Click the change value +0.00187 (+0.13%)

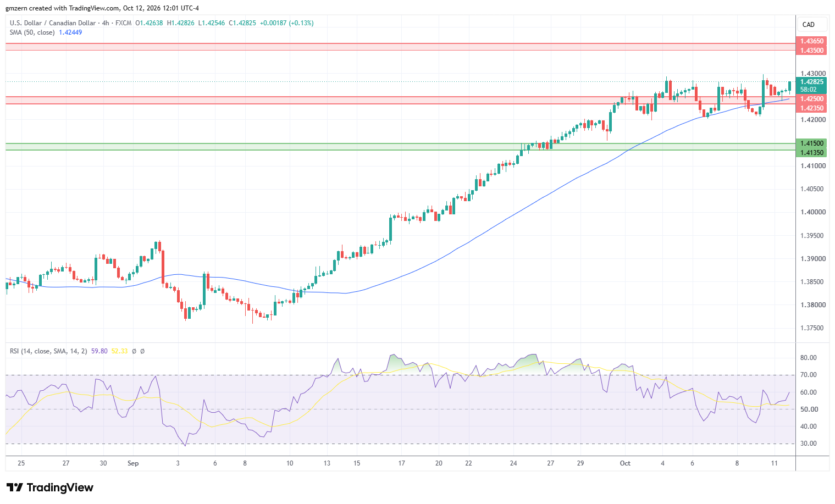(x=286, y=23)
